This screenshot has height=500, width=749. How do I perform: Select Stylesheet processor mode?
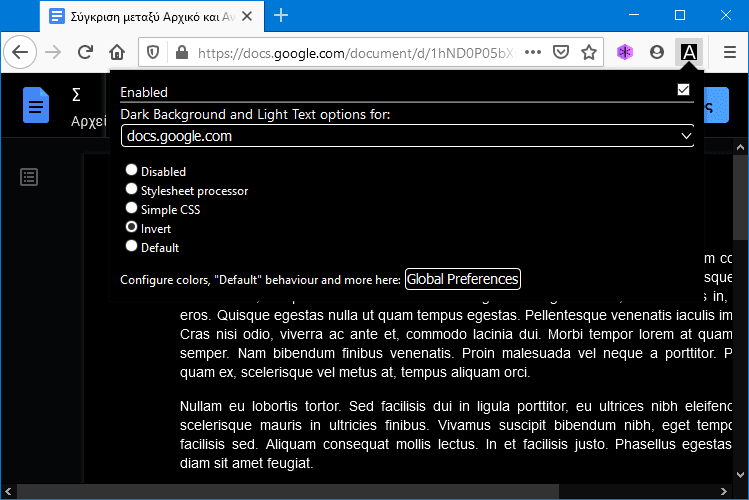click(131, 189)
